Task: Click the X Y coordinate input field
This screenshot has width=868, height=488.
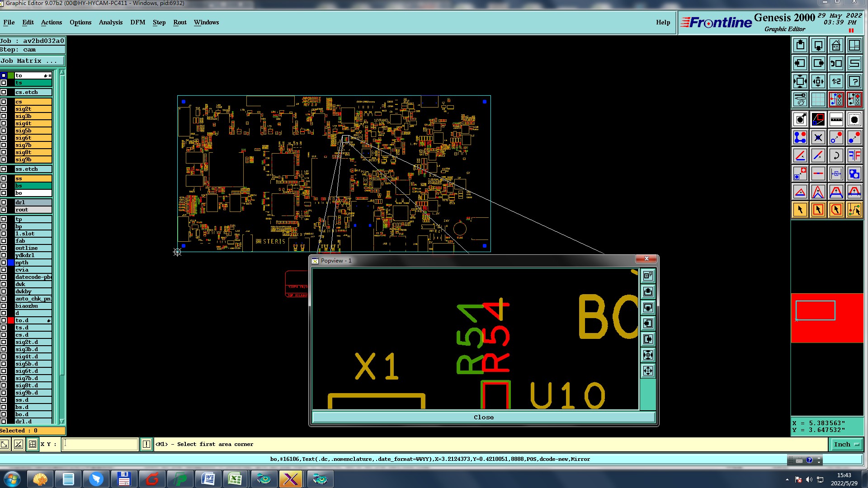Action: click(100, 444)
